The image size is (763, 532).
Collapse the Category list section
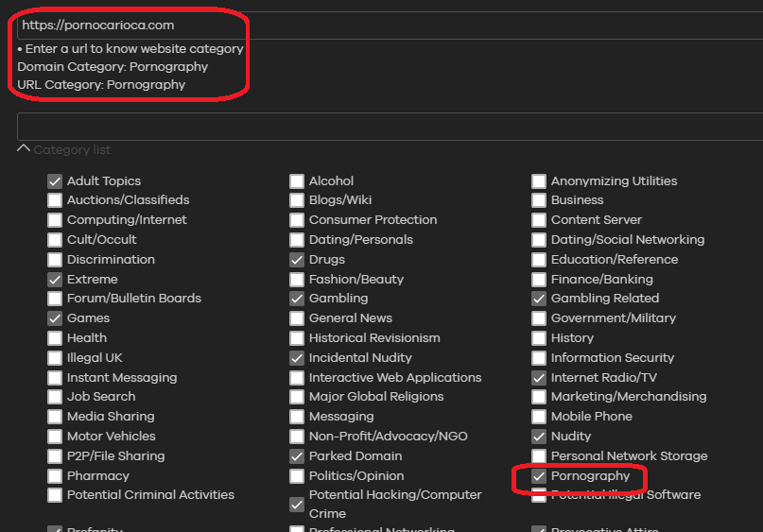click(24, 148)
